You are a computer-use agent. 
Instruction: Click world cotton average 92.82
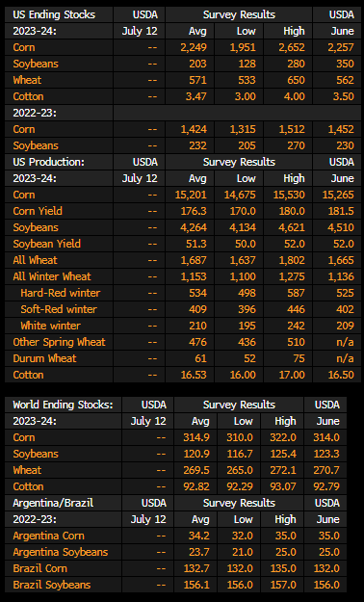coord(196,486)
